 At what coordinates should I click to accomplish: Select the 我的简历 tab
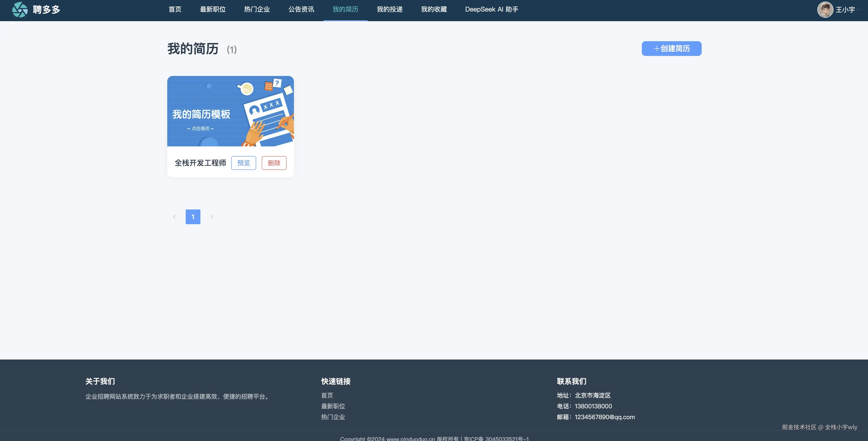345,9
